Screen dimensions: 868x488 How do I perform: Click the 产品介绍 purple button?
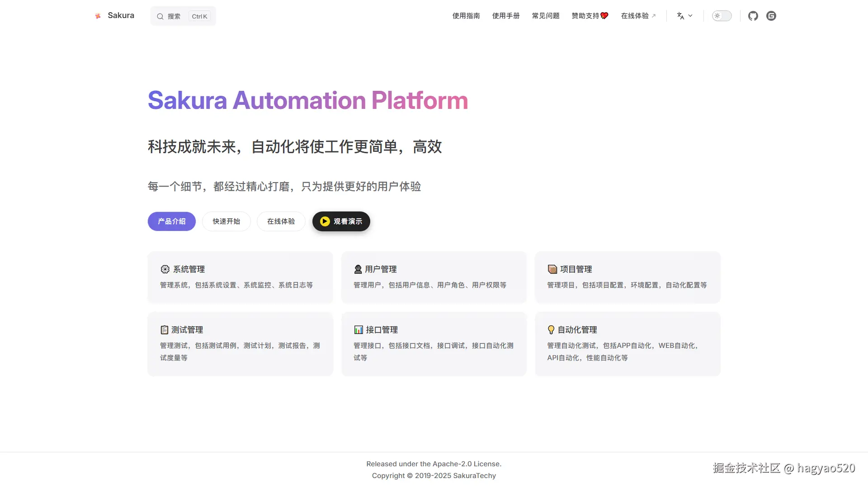pos(172,221)
